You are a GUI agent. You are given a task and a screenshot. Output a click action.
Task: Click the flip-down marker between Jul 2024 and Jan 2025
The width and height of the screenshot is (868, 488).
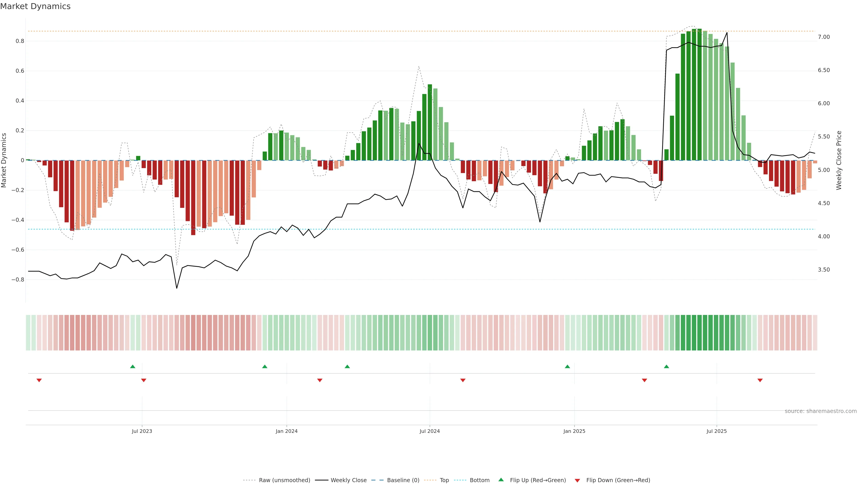tap(463, 380)
